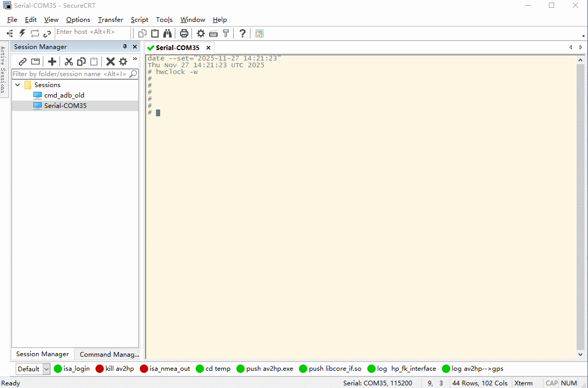The height and width of the screenshot is (388, 588).
Task: Expand the Session Manager toolbar overflow chevron
Action: point(135,58)
